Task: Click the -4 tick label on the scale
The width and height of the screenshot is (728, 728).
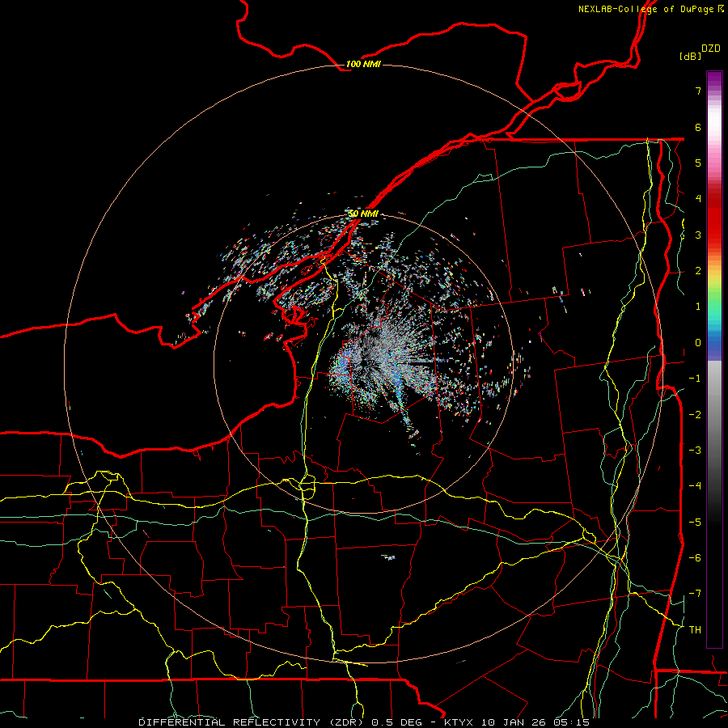Action: coord(695,486)
